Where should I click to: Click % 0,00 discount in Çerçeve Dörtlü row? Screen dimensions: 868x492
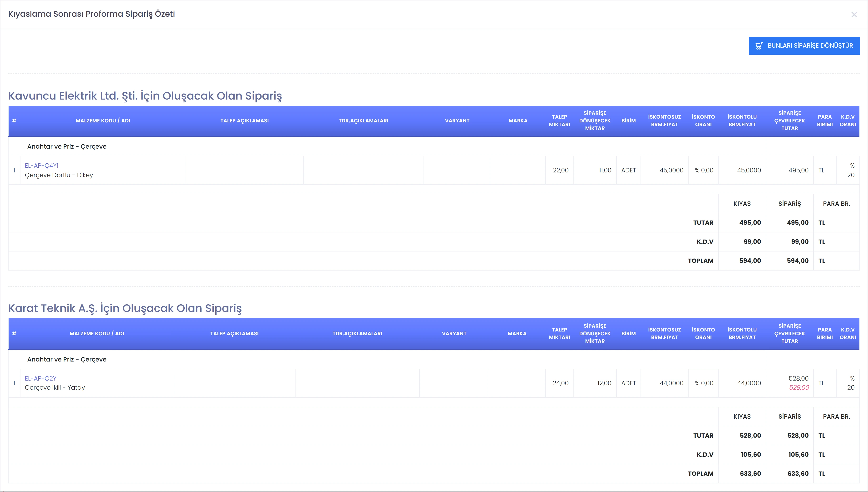704,170
